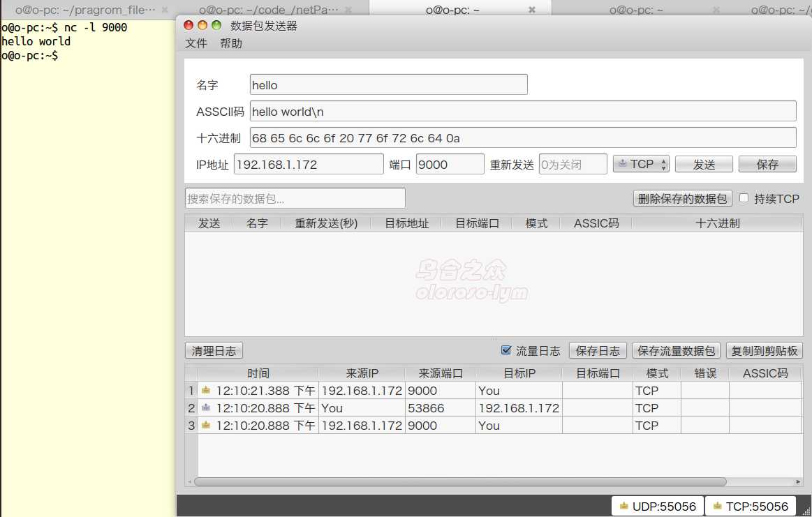
Task: Open the TCP protocol dropdown
Action: tap(641, 164)
